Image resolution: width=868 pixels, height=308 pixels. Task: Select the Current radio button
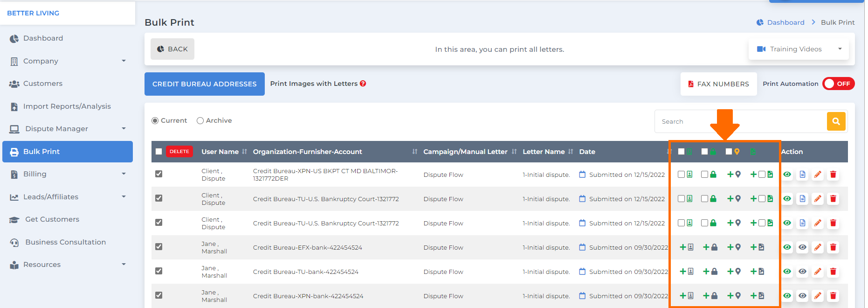155,120
